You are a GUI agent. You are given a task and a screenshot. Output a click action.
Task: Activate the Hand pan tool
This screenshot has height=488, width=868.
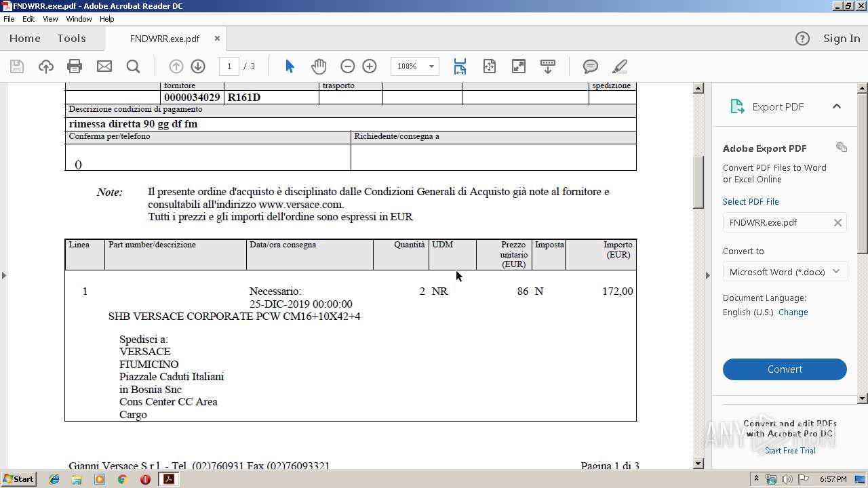[319, 66]
